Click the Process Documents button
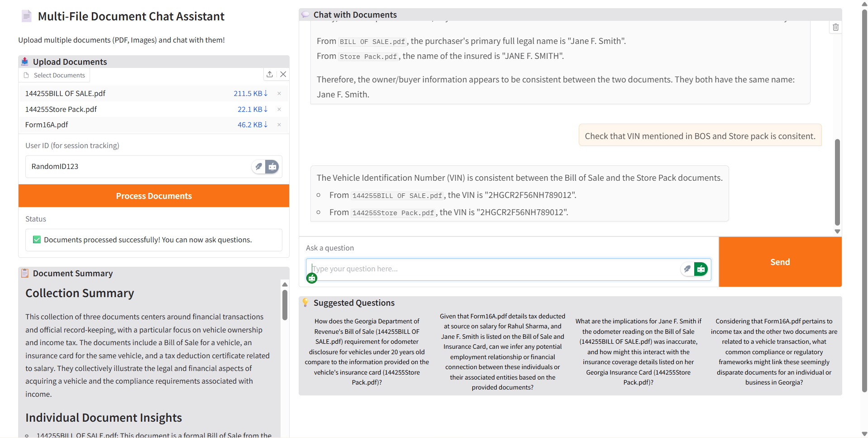 pyautogui.click(x=154, y=196)
